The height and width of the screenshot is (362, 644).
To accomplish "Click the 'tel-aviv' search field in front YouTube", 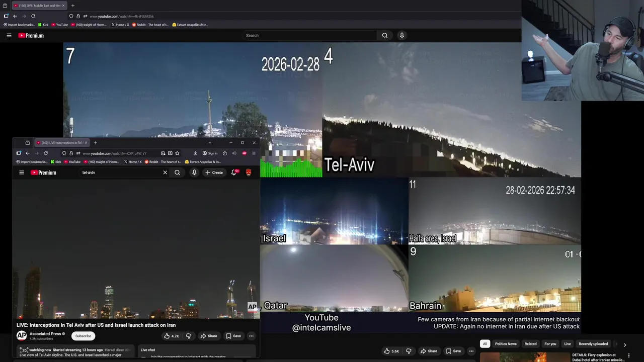I will (121, 172).
